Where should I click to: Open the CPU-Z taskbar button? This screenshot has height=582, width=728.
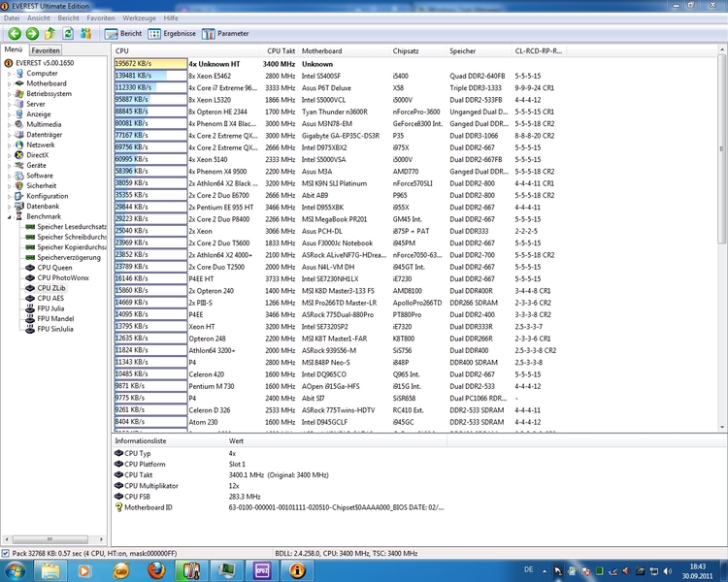(x=262, y=570)
